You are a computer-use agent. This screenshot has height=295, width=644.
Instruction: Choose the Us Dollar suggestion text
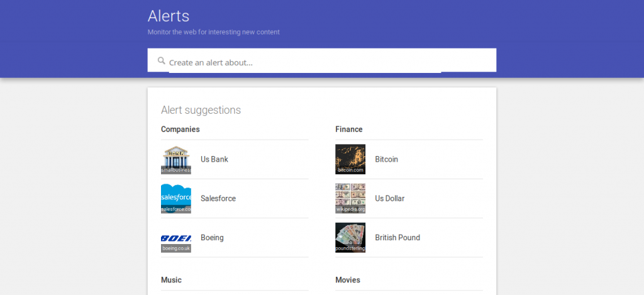pyautogui.click(x=390, y=198)
